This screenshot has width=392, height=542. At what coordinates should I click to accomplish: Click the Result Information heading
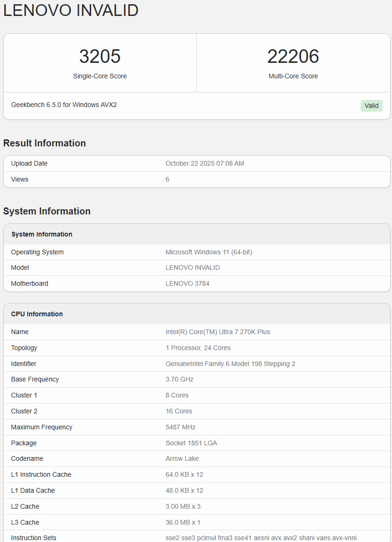pyautogui.click(x=45, y=143)
